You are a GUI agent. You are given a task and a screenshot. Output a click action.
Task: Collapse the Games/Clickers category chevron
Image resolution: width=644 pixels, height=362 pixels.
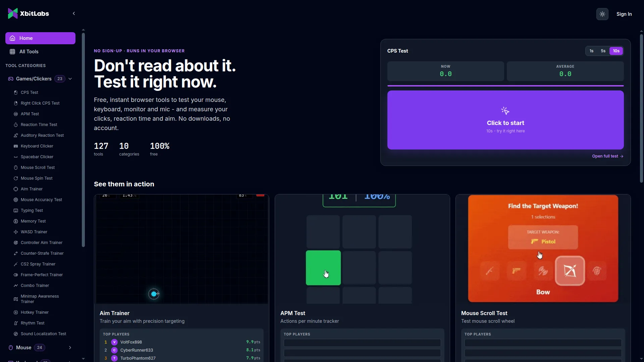[70, 79]
